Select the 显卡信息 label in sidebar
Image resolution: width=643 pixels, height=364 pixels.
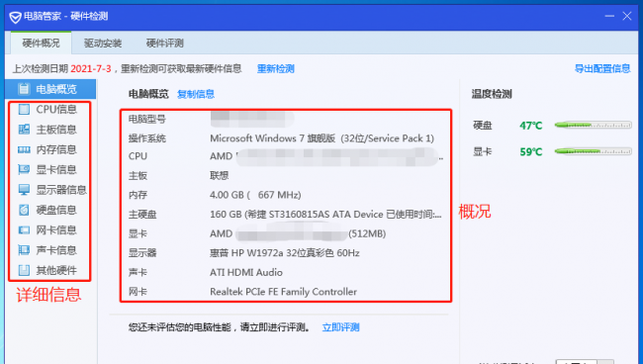(56, 170)
